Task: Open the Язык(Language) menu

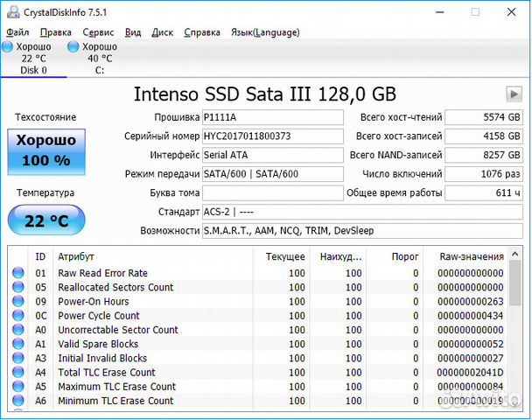Action: point(264,32)
